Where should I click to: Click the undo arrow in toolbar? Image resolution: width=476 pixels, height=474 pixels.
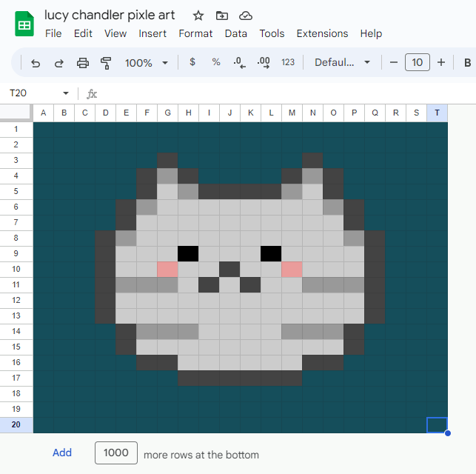pos(36,63)
